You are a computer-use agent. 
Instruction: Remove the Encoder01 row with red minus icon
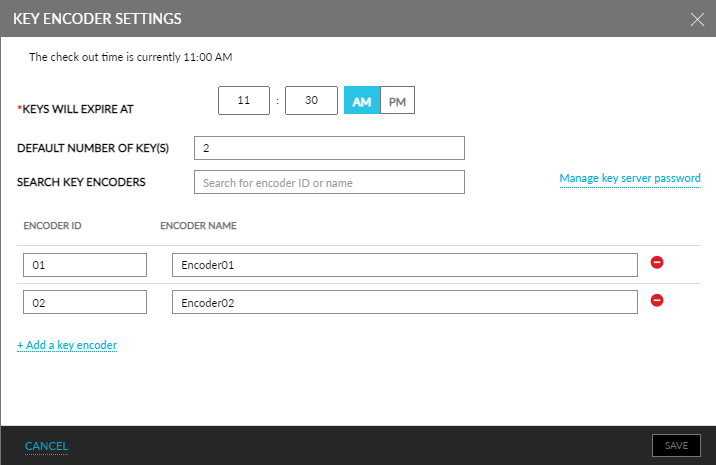[657, 262]
